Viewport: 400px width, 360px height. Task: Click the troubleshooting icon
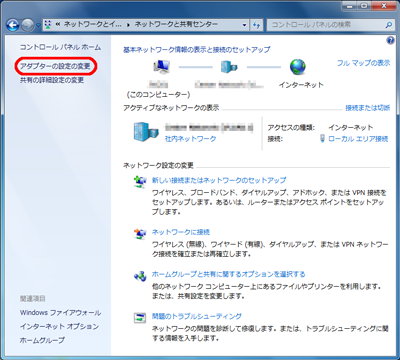(140, 318)
